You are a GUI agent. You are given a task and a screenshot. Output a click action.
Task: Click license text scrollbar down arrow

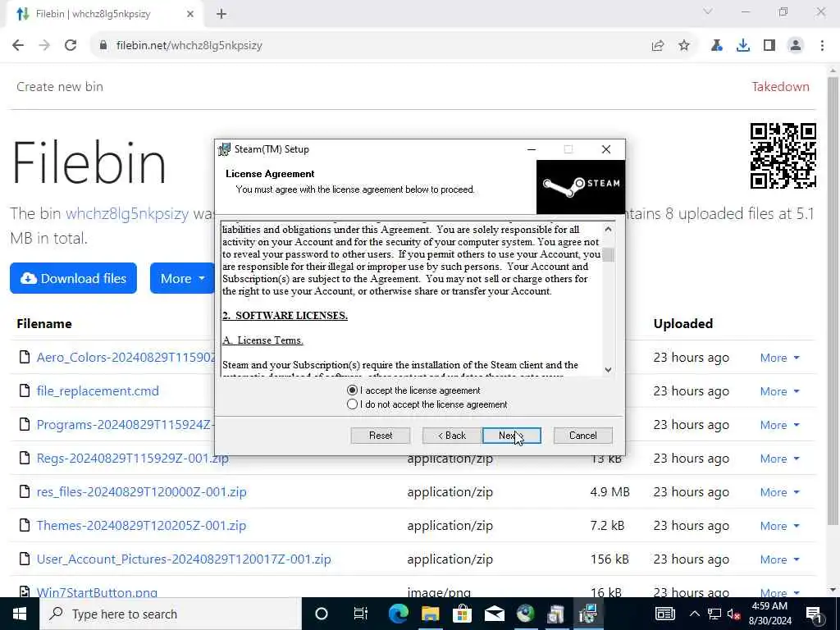tap(608, 370)
